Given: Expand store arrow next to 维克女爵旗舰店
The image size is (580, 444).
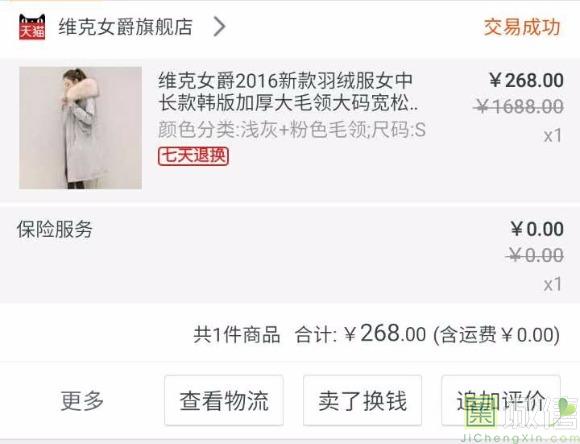Looking at the screenshot, I should pos(219,27).
